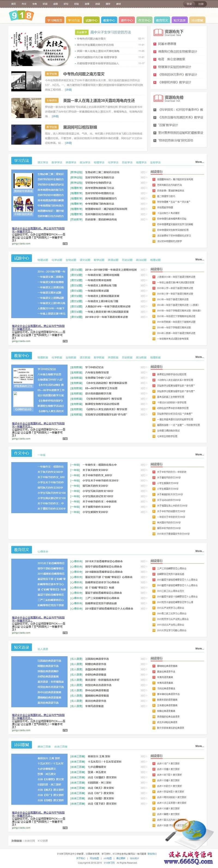Open article 黑洞间可以相互联姻
The image size is (218, 868).
(x=80, y=127)
